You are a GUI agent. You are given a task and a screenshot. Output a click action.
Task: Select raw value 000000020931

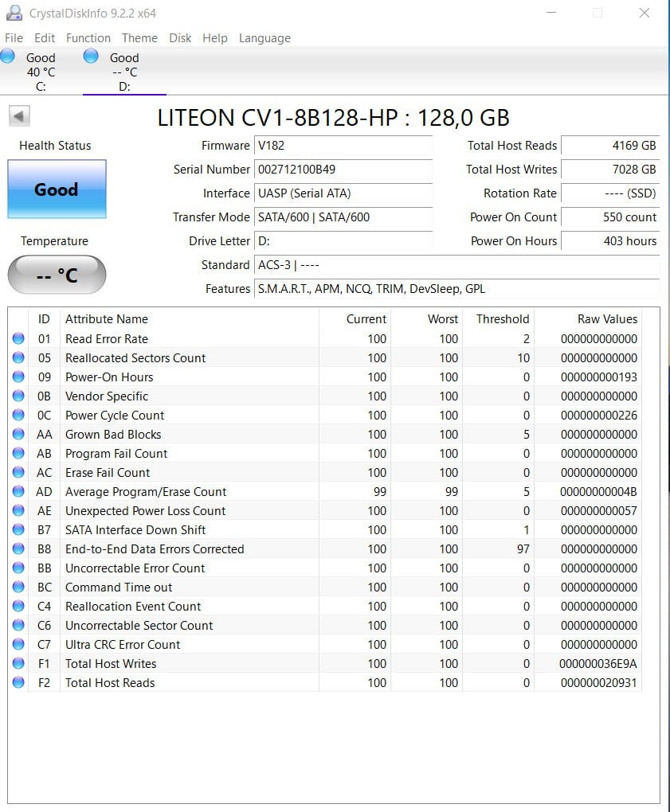coord(598,683)
